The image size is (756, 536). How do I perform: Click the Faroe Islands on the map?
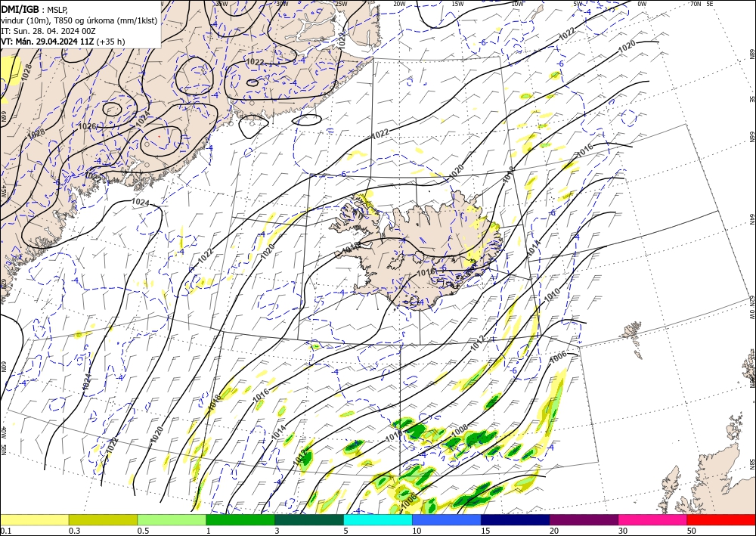pyautogui.click(x=633, y=339)
